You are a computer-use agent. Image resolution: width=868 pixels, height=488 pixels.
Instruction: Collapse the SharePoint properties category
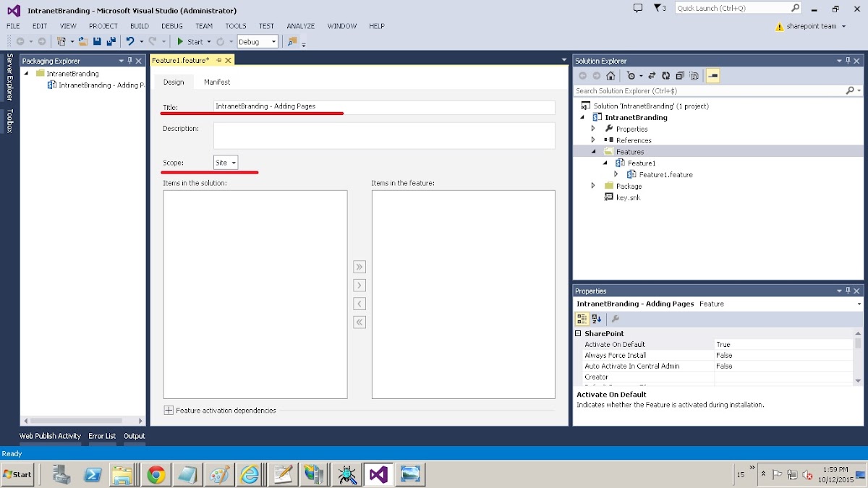(578, 334)
